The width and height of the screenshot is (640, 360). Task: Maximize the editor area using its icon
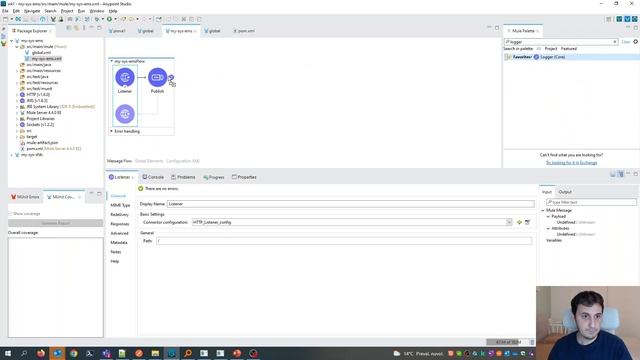(x=497, y=28)
